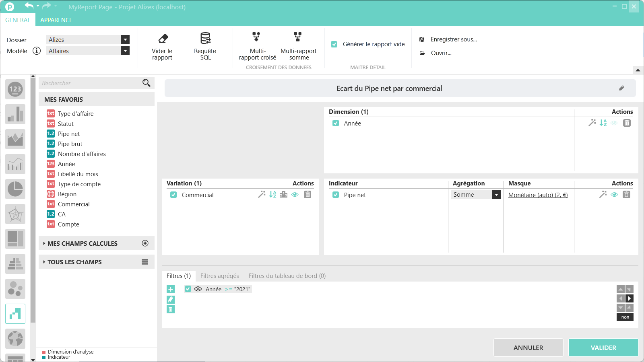Toggle visibility eye for Pipe net indicator
Screen dimensions: 644x362
614,195
